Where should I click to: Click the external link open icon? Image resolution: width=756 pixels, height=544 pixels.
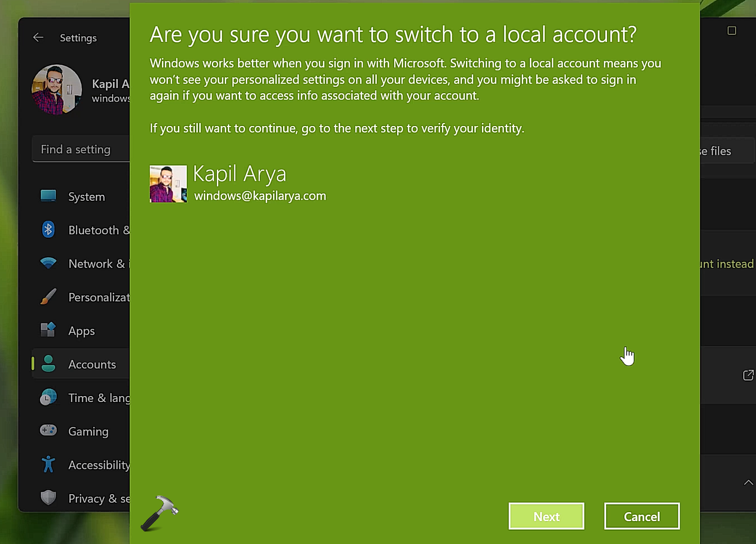tap(748, 376)
